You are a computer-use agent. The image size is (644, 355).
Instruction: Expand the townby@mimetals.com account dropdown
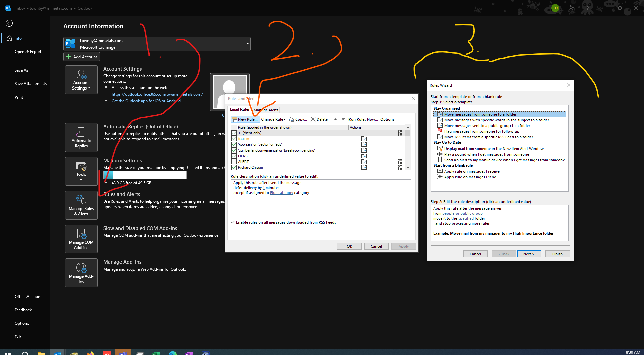coord(248,44)
